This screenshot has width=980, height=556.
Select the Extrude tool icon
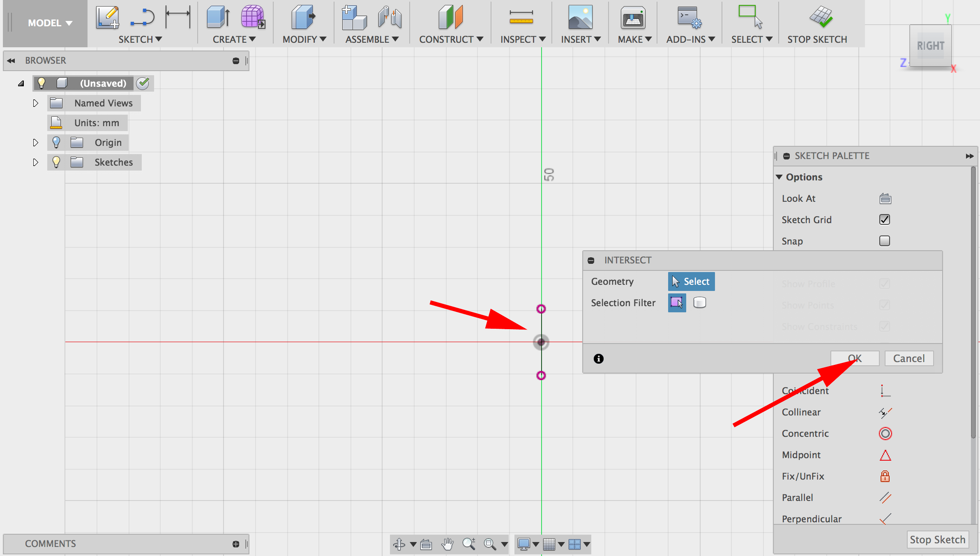point(218,17)
